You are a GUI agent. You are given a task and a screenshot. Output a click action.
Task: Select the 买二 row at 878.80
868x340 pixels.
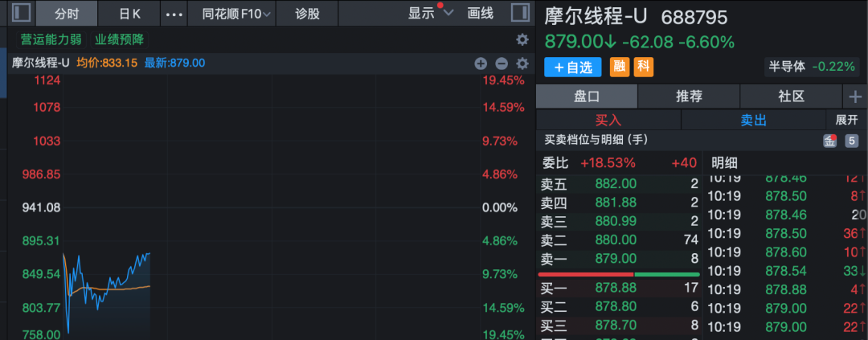619,306
